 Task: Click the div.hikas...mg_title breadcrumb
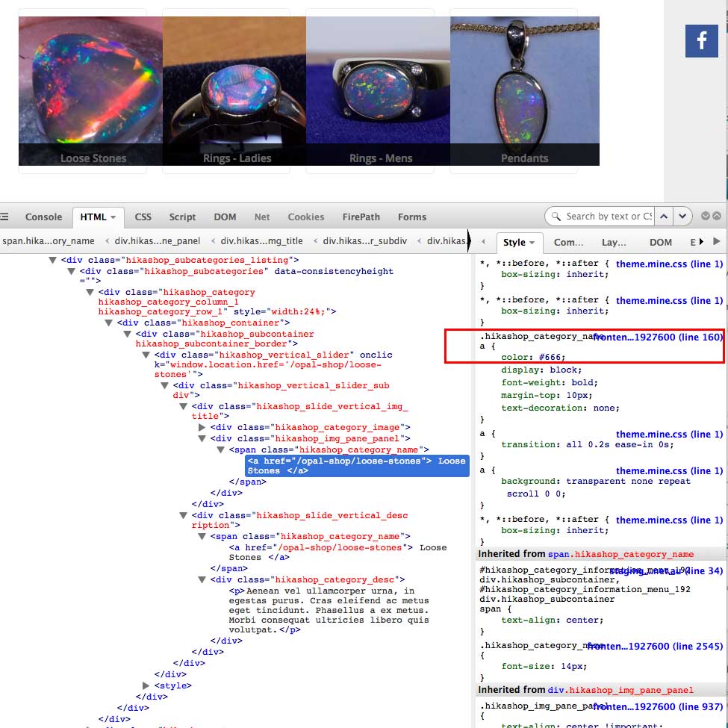[x=261, y=241]
